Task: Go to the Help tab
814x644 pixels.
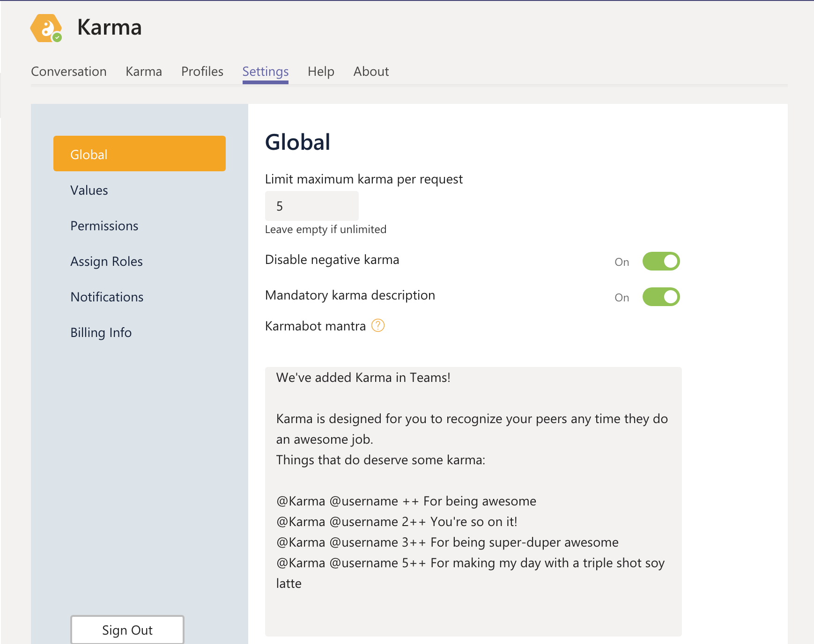Action: (321, 71)
